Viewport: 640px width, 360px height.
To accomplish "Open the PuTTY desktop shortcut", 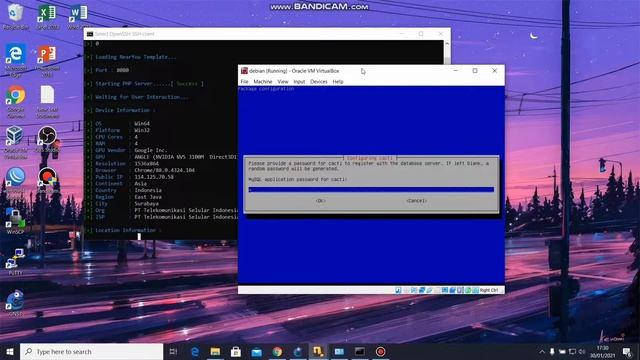I will tap(16, 261).
